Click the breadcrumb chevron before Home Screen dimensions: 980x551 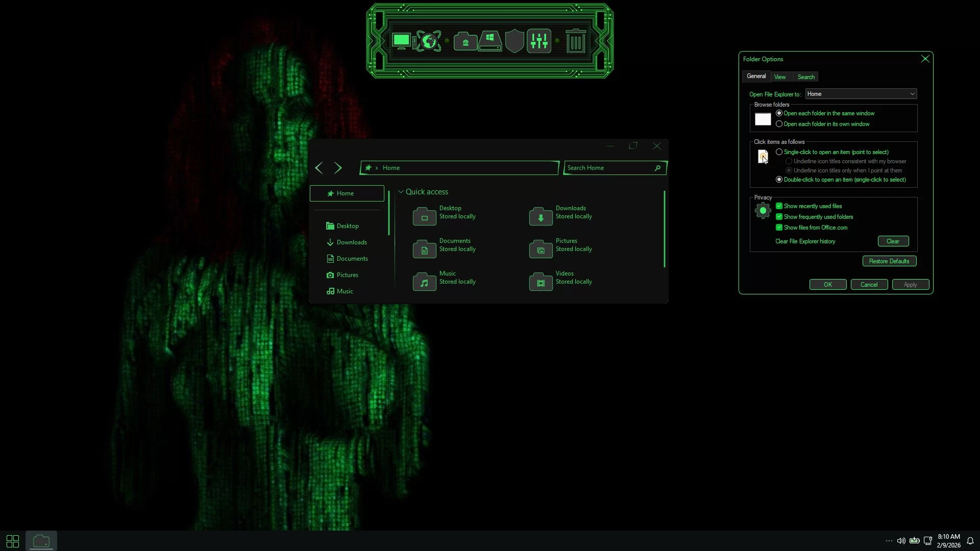pos(377,168)
